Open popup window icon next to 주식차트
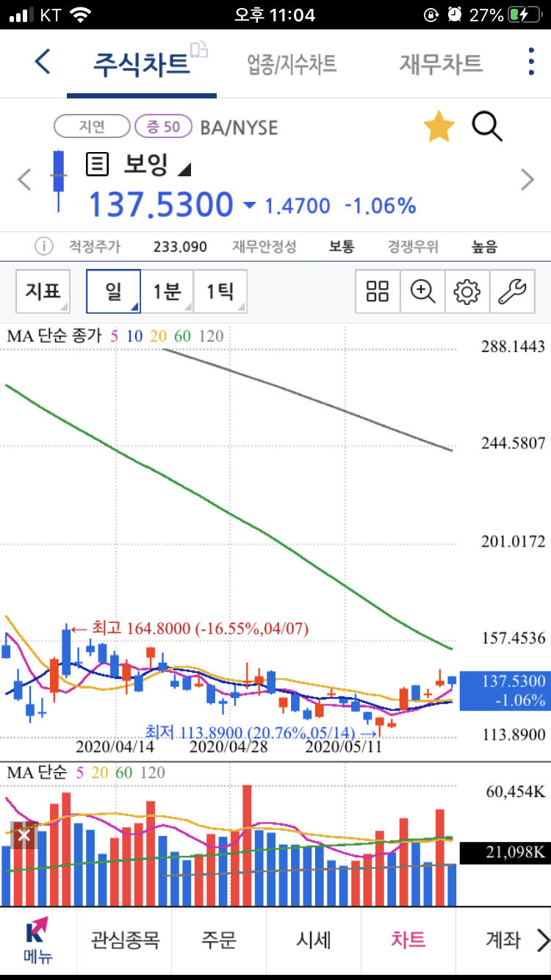This screenshot has width=551, height=980. coord(199,49)
